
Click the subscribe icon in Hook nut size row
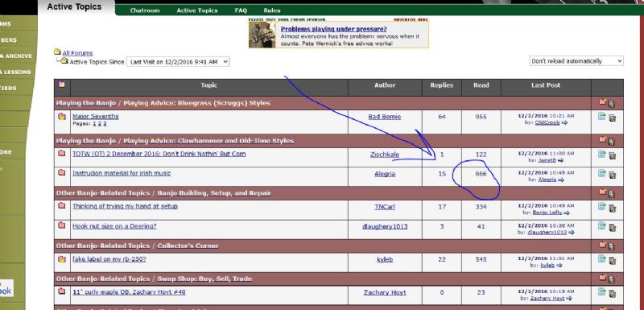coord(613,227)
